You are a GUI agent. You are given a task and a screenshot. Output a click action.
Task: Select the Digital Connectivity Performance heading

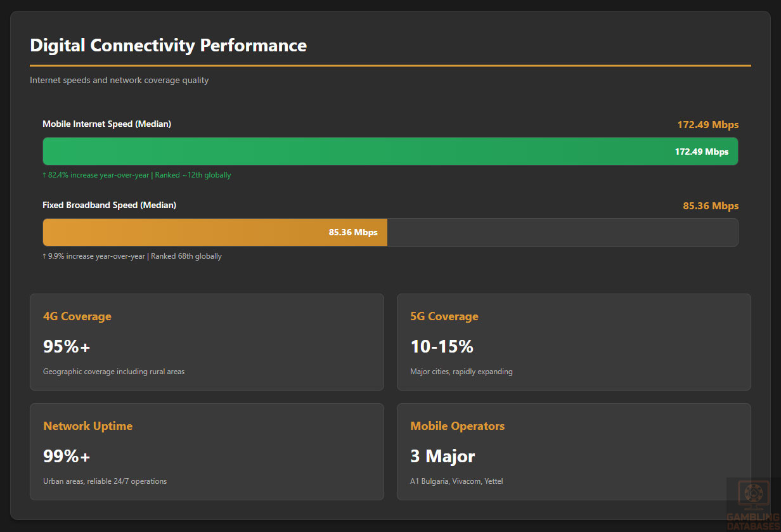tap(168, 46)
